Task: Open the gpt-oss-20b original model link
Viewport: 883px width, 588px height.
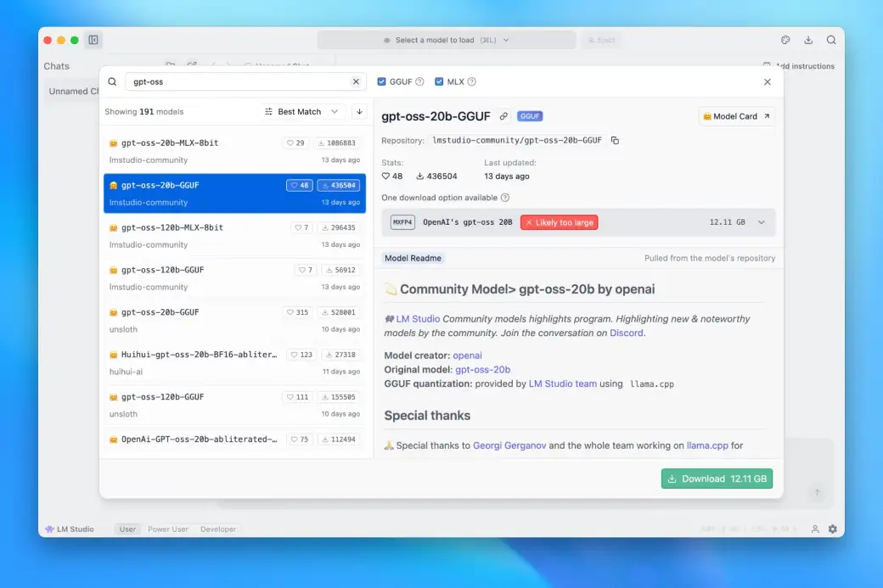Action: pos(482,370)
